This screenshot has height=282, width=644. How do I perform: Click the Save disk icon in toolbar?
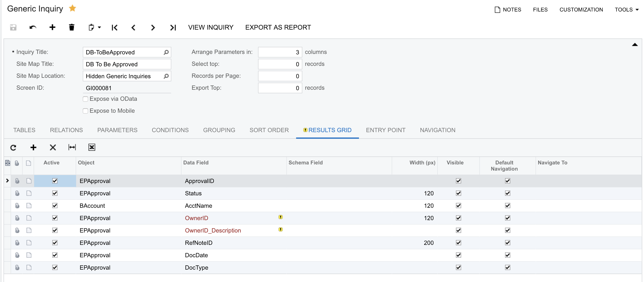13,27
